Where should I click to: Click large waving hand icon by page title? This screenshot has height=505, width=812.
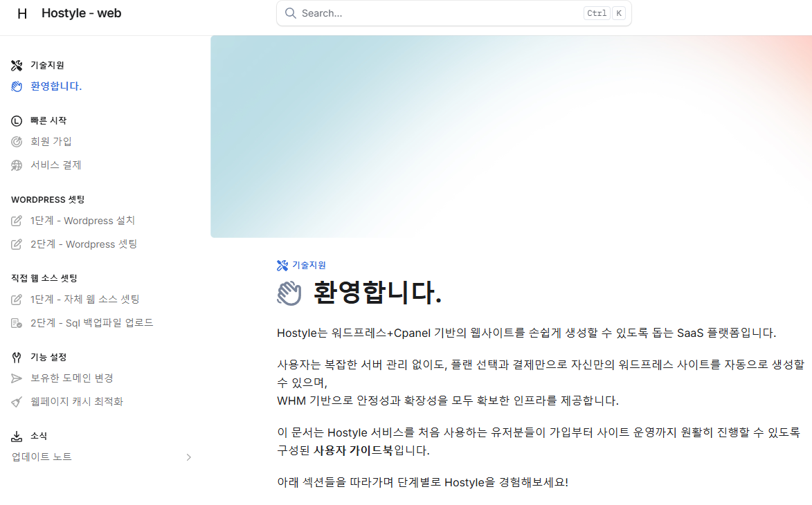289,293
